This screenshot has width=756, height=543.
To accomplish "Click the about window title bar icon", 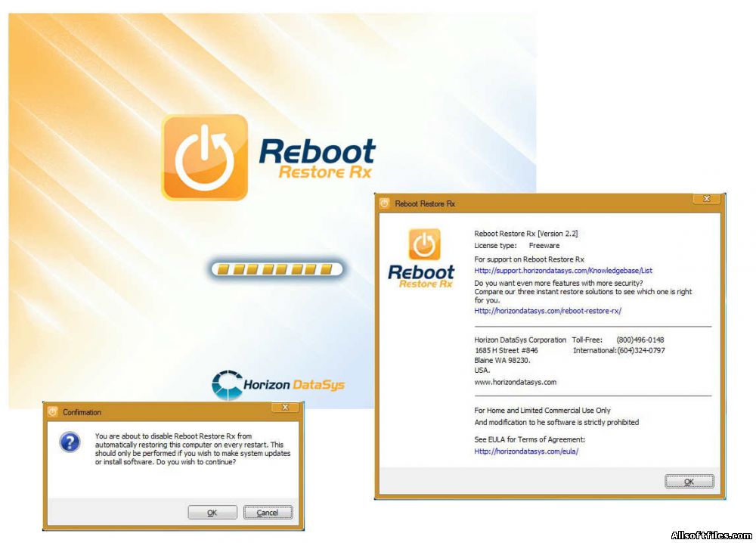I will click(384, 203).
